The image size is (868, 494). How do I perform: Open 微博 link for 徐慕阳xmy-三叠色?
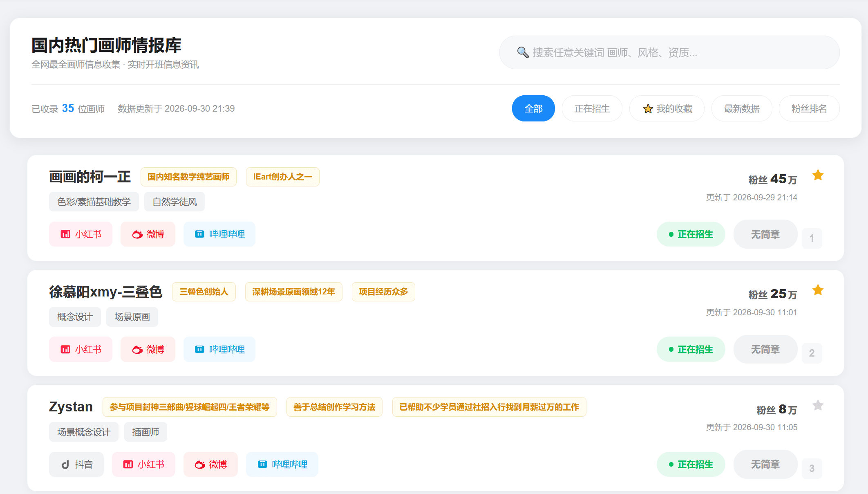[x=148, y=349]
